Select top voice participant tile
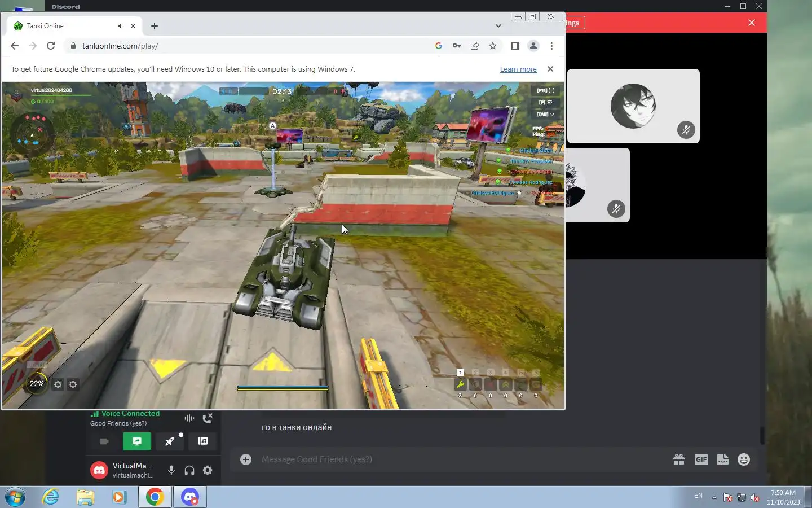812x508 pixels. pos(633,106)
